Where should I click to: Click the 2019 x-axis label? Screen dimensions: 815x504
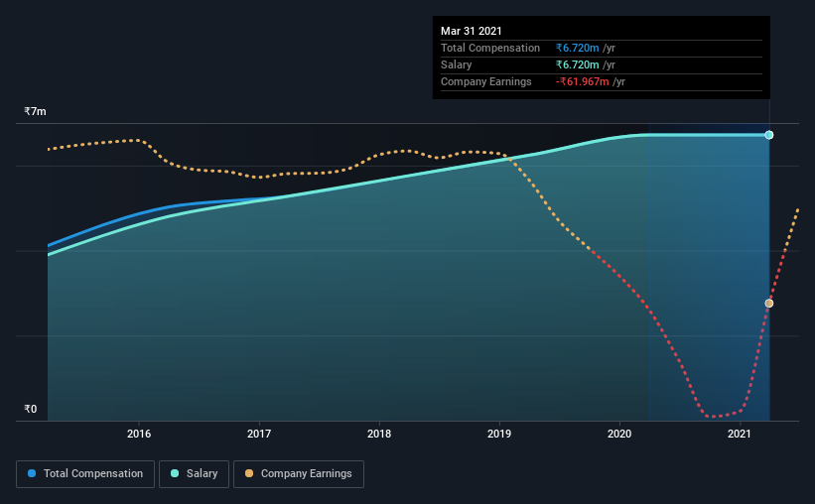point(499,434)
